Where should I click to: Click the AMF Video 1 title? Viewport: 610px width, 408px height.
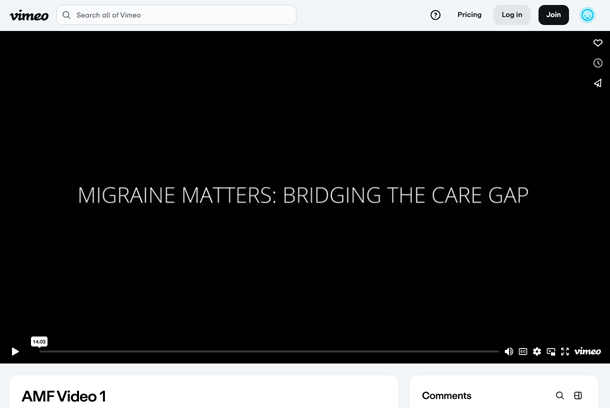click(x=64, y=396)
